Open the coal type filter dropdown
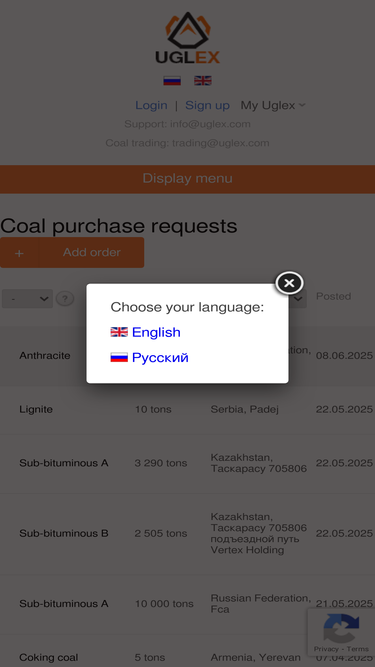375x667 pixels. click(x=27, y=299)
